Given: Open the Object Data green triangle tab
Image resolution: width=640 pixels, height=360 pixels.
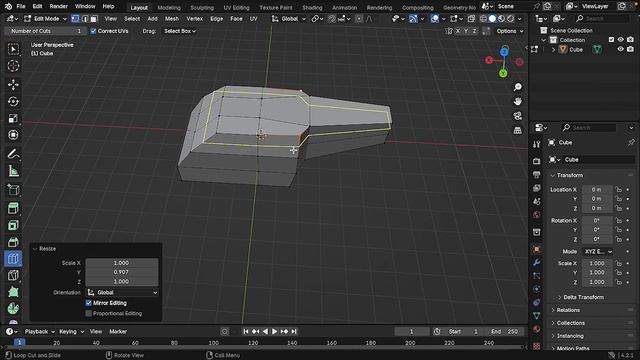Looking at the screenshot, I should click(x=536, y=316).
